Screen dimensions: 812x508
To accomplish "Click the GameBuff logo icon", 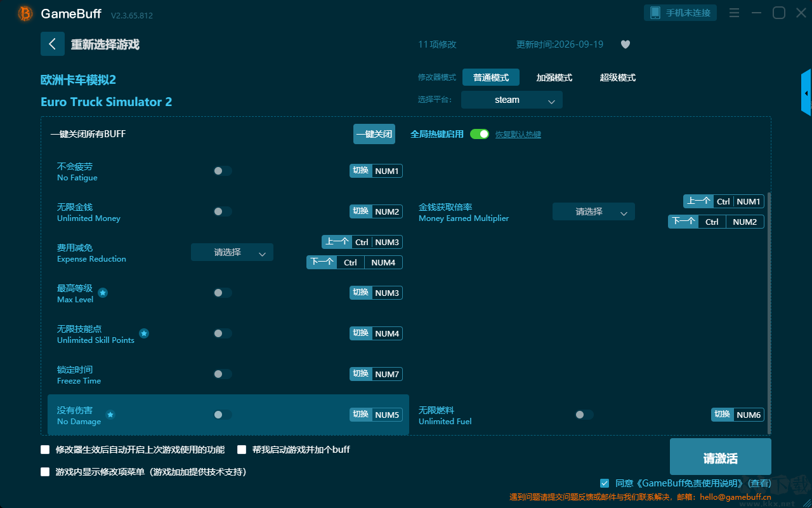I will pos(25,13).
